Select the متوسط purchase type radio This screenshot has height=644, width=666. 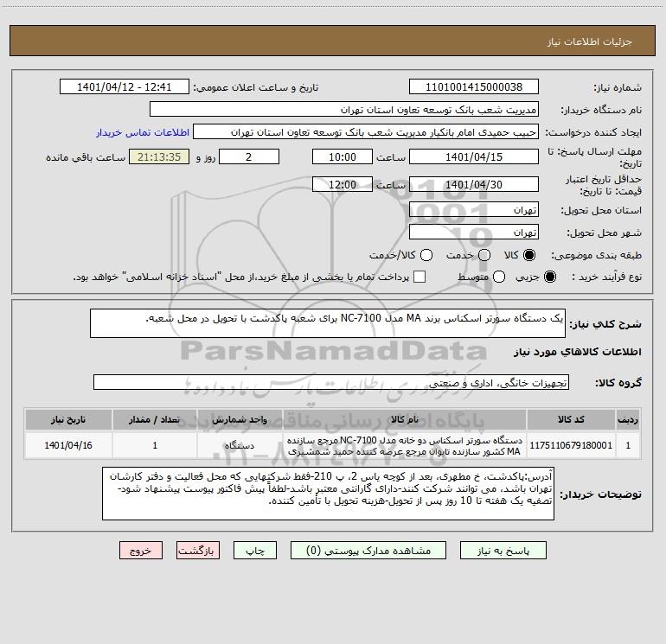point(499,277)
